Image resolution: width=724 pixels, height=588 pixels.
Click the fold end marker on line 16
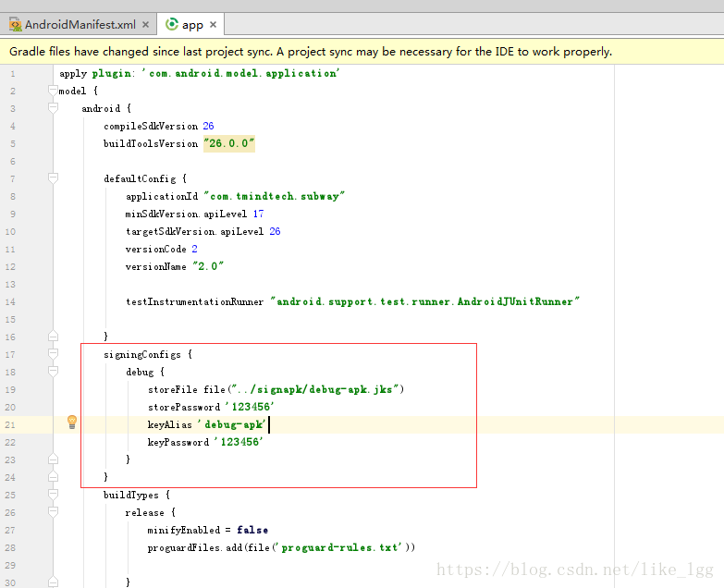[53, 336]
